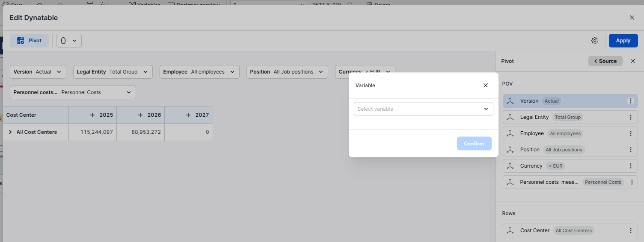Open three-dot menu for Legal Entity

coord(630,117)
